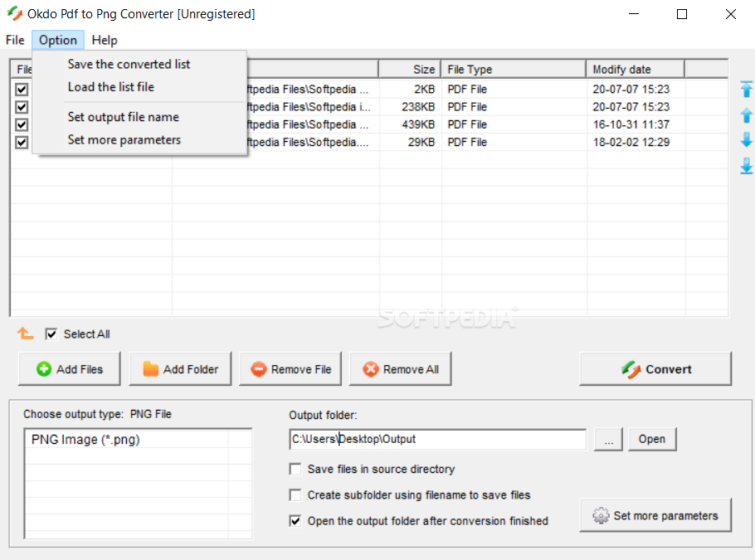Screen dimensions: 755x560
Task: Close the Okdo converter window
Action: [x=730, y=14]
